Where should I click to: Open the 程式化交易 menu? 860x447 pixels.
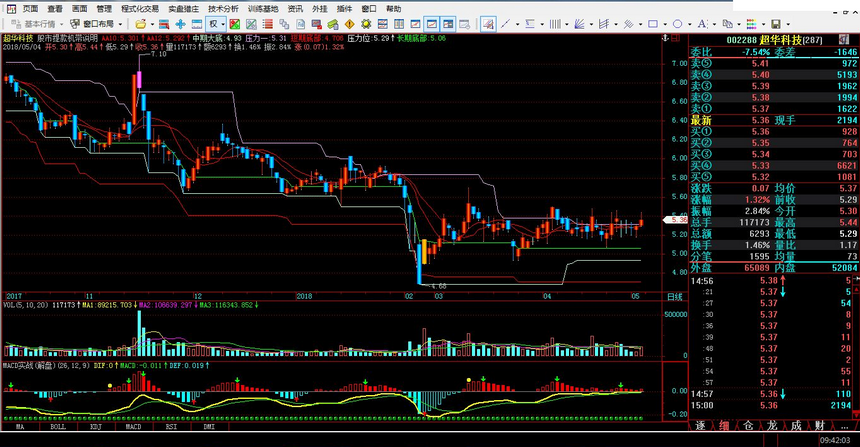[x=140, y=9]
